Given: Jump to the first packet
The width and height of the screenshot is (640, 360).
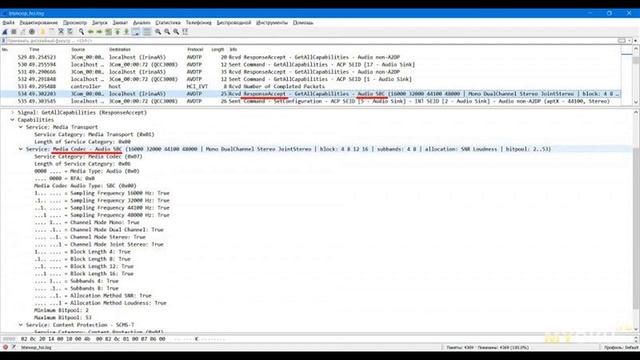Looking at the screenshot, I should pyautogui.click(x=118, y=32).
